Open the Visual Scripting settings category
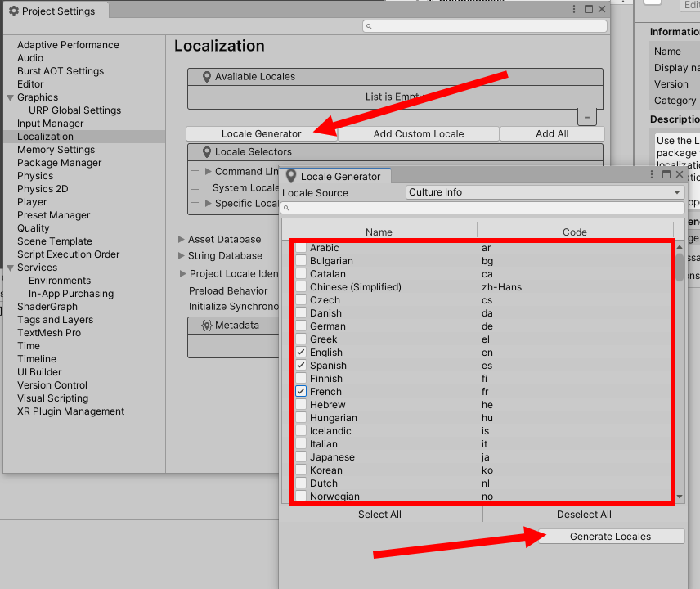The image size is (700, 589). pos(52,398)
